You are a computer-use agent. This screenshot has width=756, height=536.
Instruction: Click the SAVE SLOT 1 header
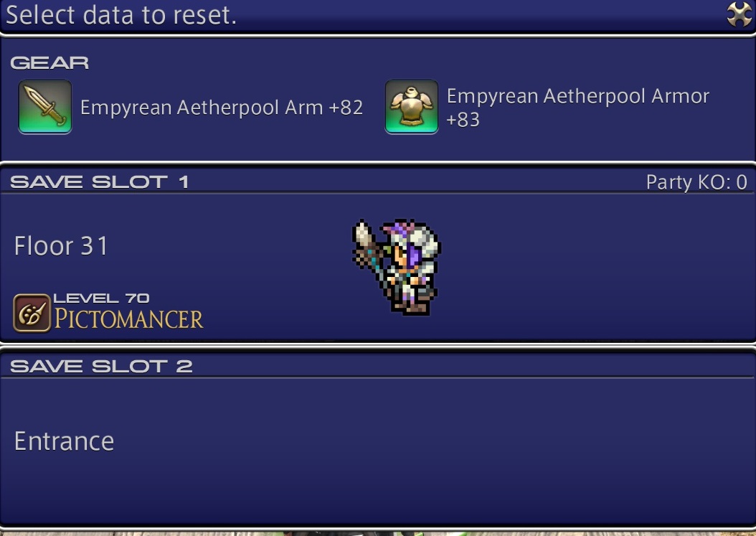tap(99, 182)
